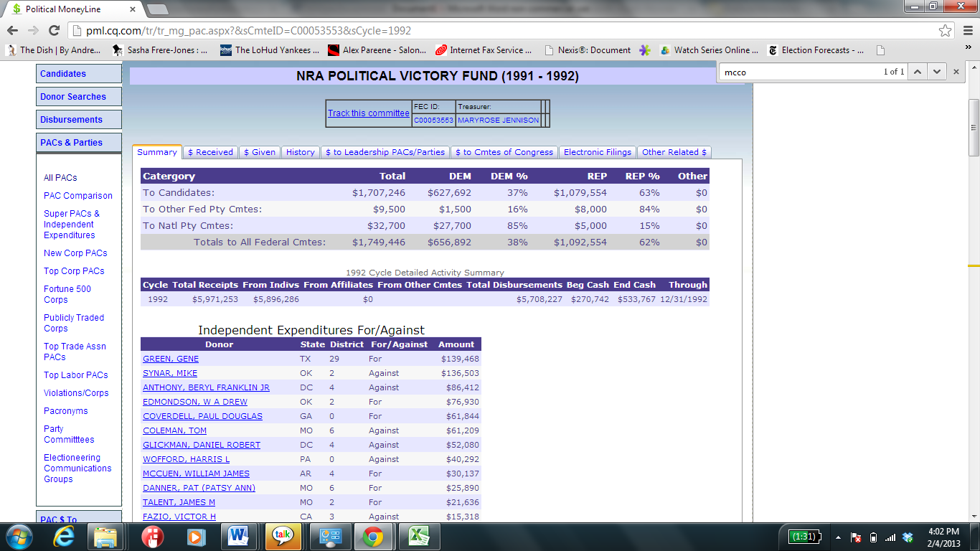The width and height of the screenshot is (980, 551).
Task: Open new browser tab
Action: click(x=157, y=9)
